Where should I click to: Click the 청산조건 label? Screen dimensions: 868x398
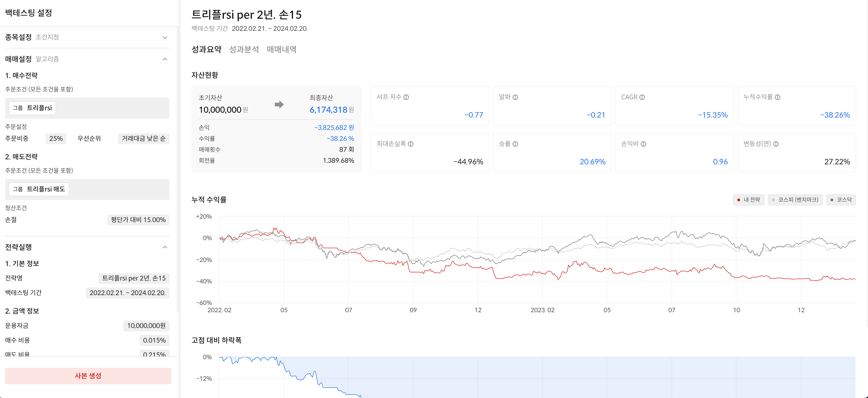tap(16, 208)
